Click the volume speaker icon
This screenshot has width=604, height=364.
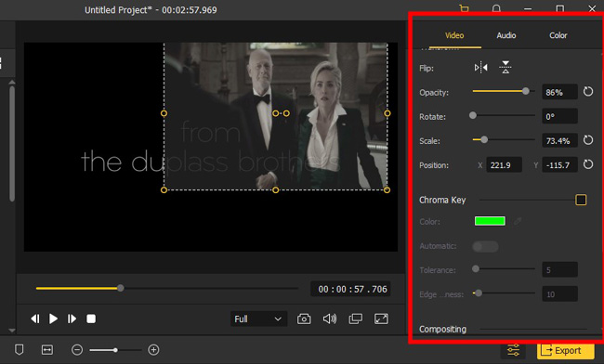[330, 319]
